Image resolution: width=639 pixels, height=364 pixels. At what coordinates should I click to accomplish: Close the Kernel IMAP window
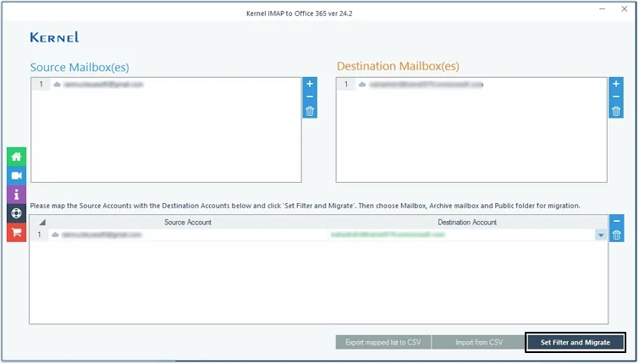pyautogui.click(x=624, y=9)
